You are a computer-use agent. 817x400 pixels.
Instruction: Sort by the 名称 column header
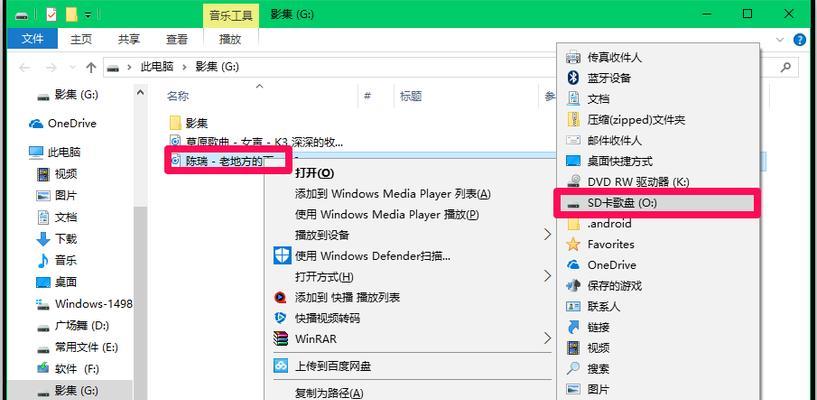pos(178,96)
